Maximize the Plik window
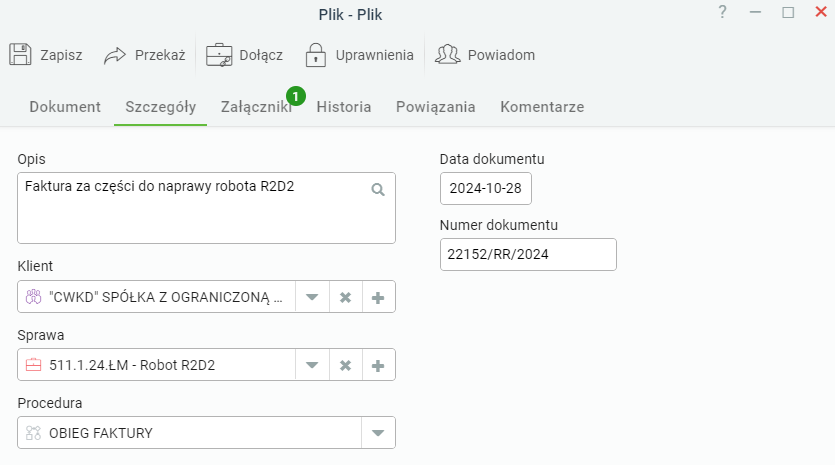This screenshot has width=835, height=465. point(788,12)
